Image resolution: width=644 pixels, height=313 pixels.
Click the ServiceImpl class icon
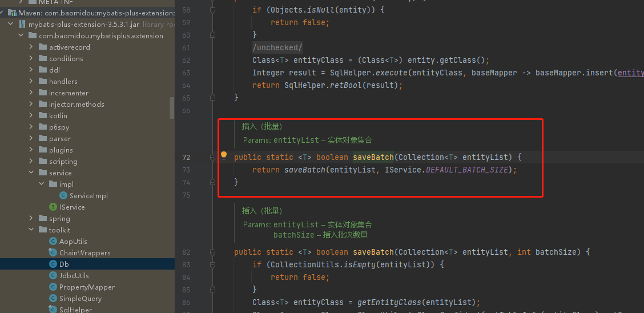tap(63, 195)
